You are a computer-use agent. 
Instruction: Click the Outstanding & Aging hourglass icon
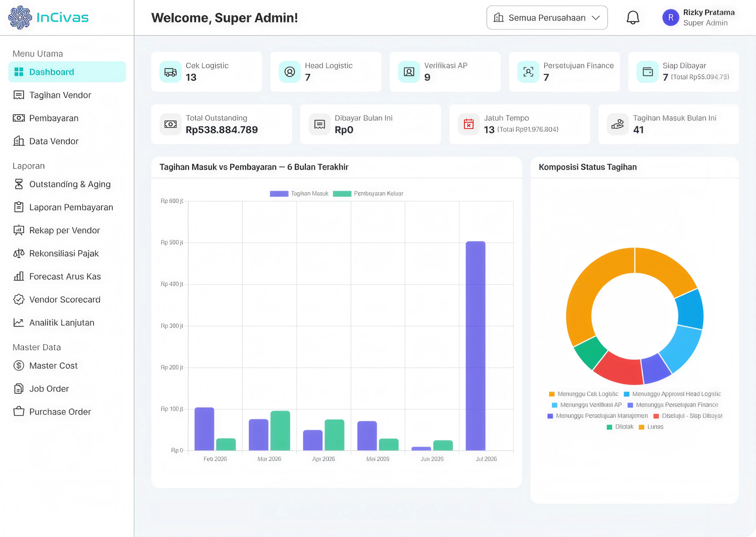pyautogui.click(x=19, y=184)
